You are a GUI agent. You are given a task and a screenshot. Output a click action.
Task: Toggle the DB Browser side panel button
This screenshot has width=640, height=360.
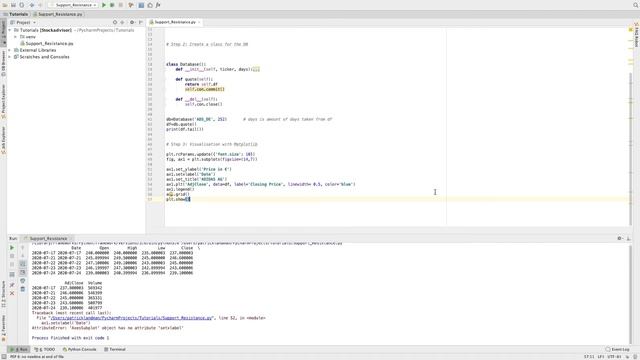click(x=3, y=64)
